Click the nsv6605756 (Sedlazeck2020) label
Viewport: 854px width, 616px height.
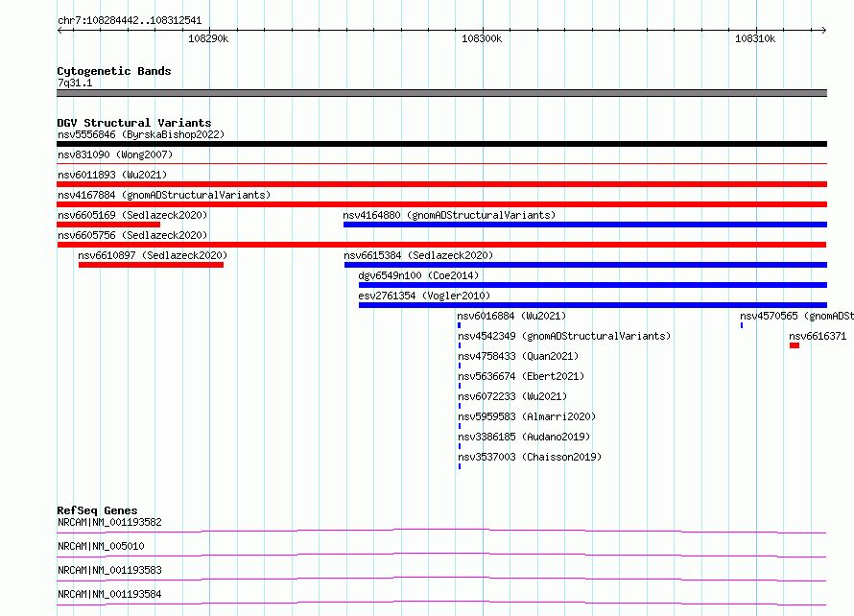132,235
